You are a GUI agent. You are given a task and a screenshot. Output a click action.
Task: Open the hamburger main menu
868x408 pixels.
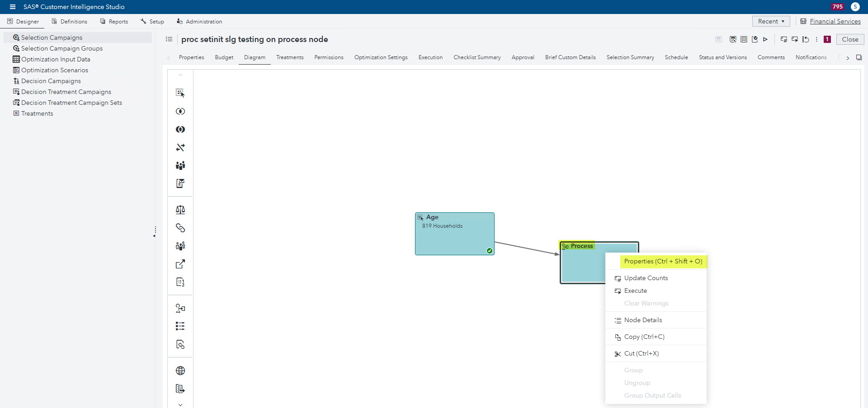pos(13,7)
